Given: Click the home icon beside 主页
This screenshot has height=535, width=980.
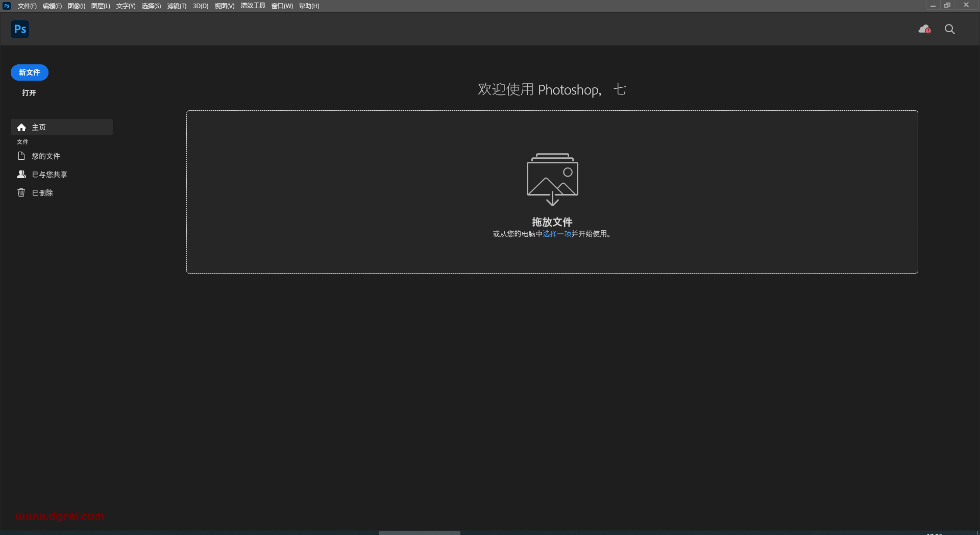Looking at the screenshot, I should [21, 127].
